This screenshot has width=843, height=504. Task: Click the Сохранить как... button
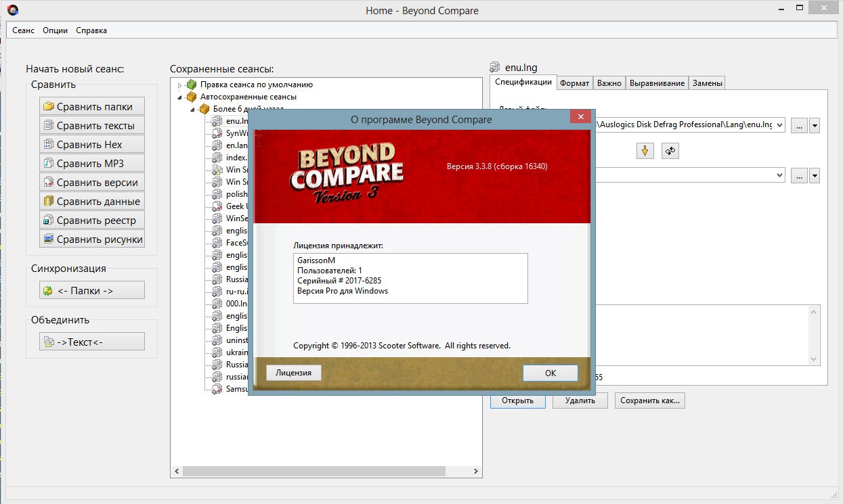(x=650, y=400)
